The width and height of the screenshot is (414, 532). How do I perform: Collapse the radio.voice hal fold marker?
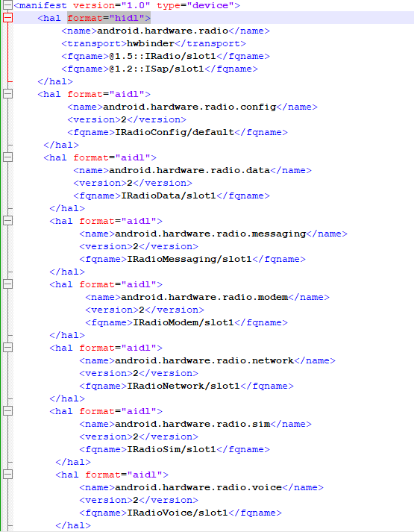coord(7,475)
